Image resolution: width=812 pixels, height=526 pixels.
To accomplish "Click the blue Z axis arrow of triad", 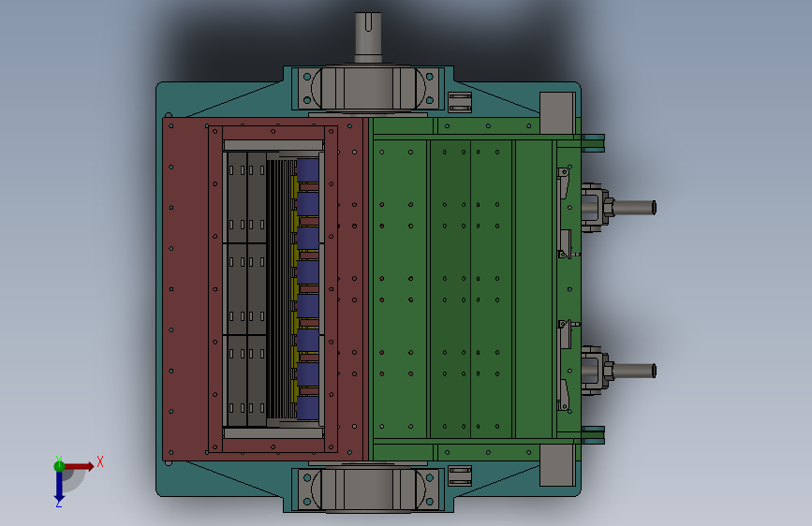I will pos(59,487).
